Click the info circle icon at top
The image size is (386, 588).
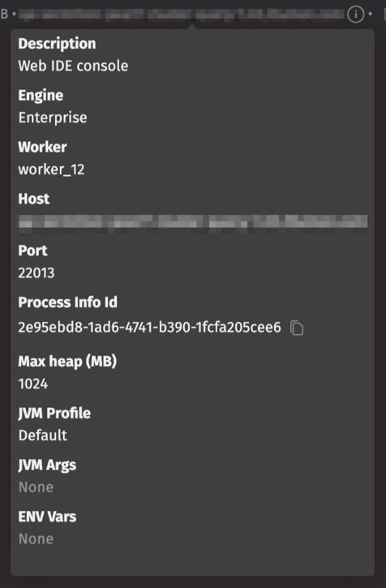355,15
